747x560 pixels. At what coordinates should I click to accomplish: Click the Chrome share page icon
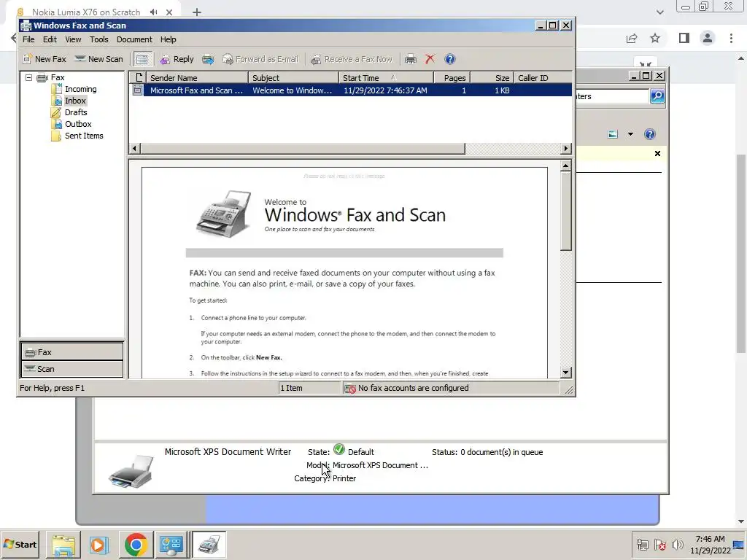632,38
